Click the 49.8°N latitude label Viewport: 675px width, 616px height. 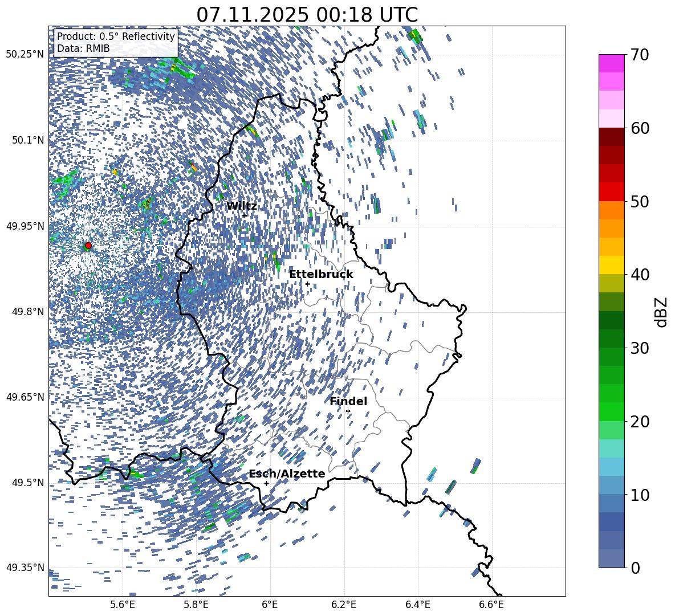click(x=27, y=312)
